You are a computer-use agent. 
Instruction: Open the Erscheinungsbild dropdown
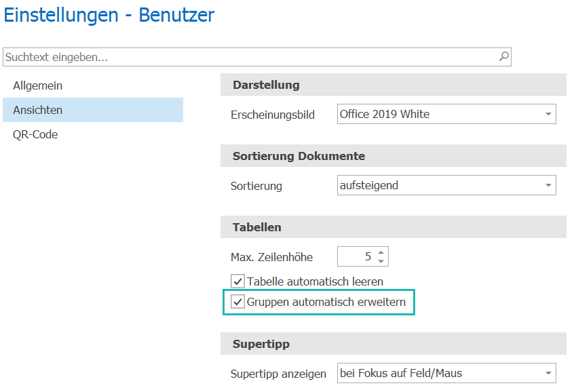[446, 114]
